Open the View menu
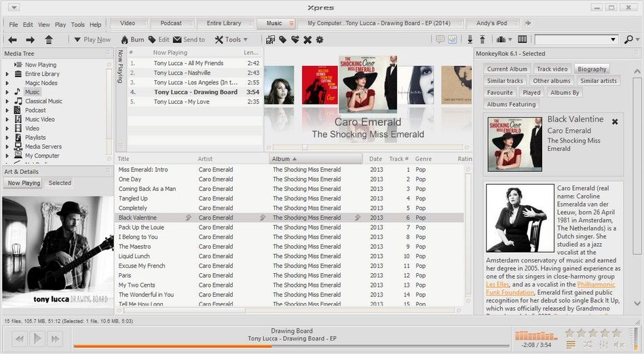The width and height of the screenshot is (644, 354). click(44, 24)
